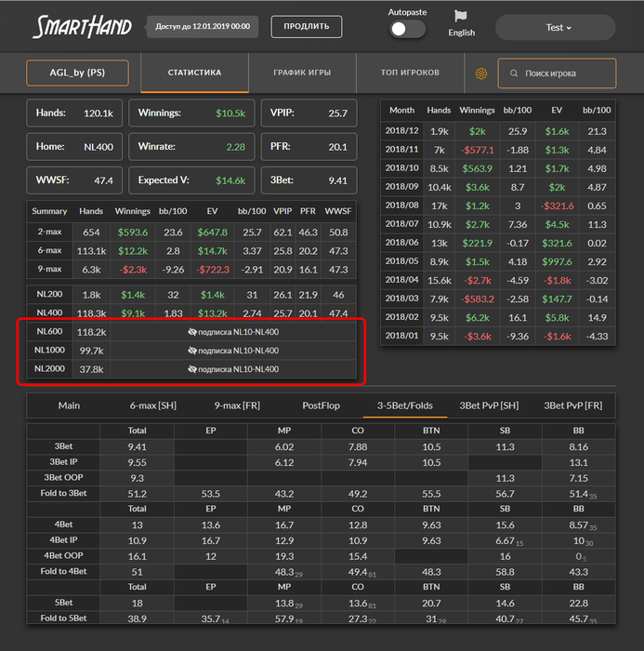Open the 9-max [FR] tab
Viewport: 644px width, 651px height.
coord(237,405)
